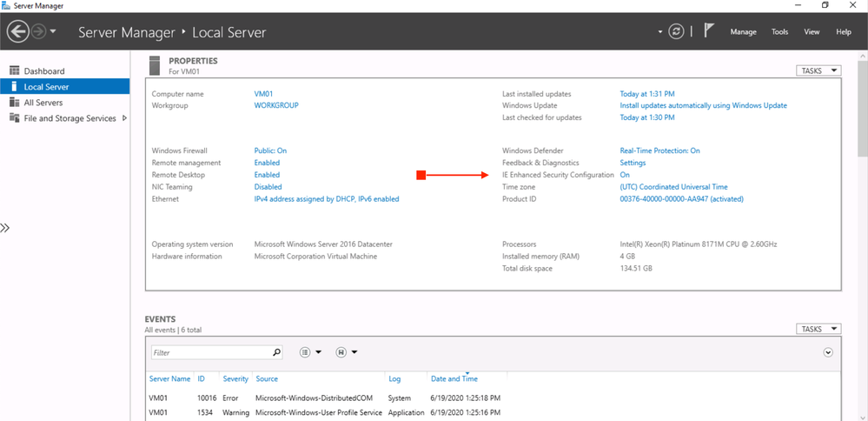Click Microsoft Corporation Virtual Machine text
The width and height of the screenshot is (868, 421).
315,257
